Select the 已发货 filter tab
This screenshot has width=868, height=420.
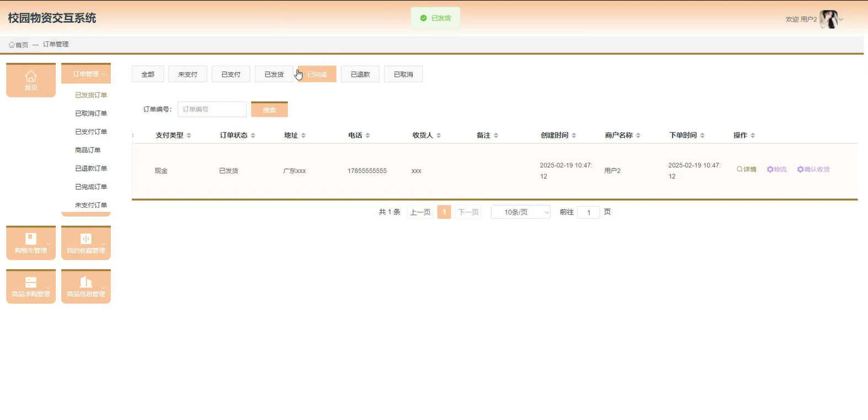click(x=274, y=74)
